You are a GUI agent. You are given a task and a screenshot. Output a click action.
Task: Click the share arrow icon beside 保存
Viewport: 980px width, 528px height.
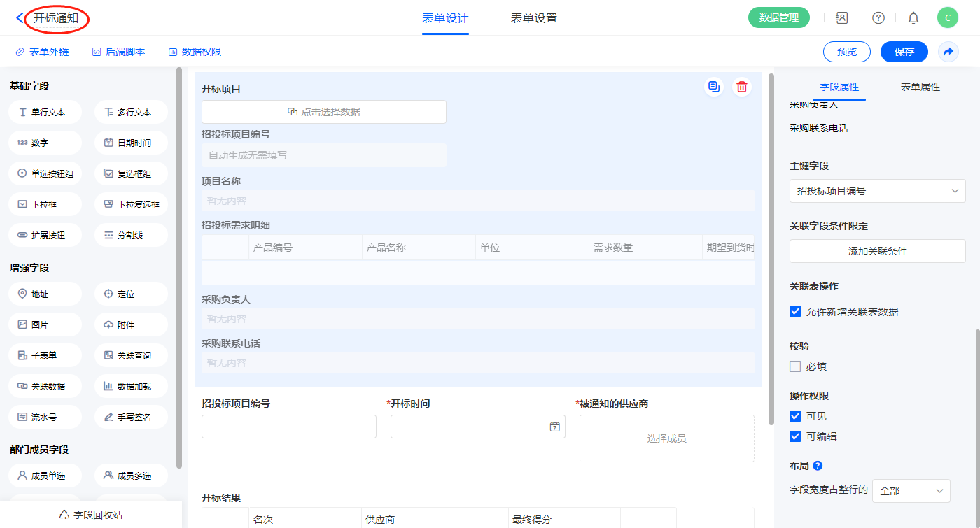(948, 52)
